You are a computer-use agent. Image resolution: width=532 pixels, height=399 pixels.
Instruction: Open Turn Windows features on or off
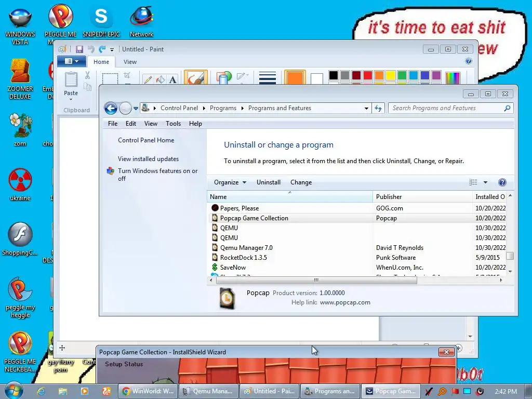coord(157,175)
